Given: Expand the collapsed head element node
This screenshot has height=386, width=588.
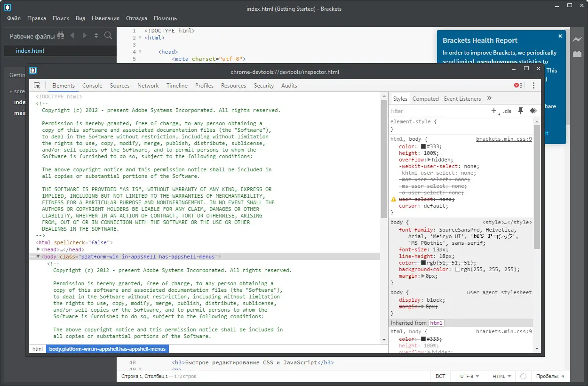Looking at the screenshot, I should (x=39, y=249).
